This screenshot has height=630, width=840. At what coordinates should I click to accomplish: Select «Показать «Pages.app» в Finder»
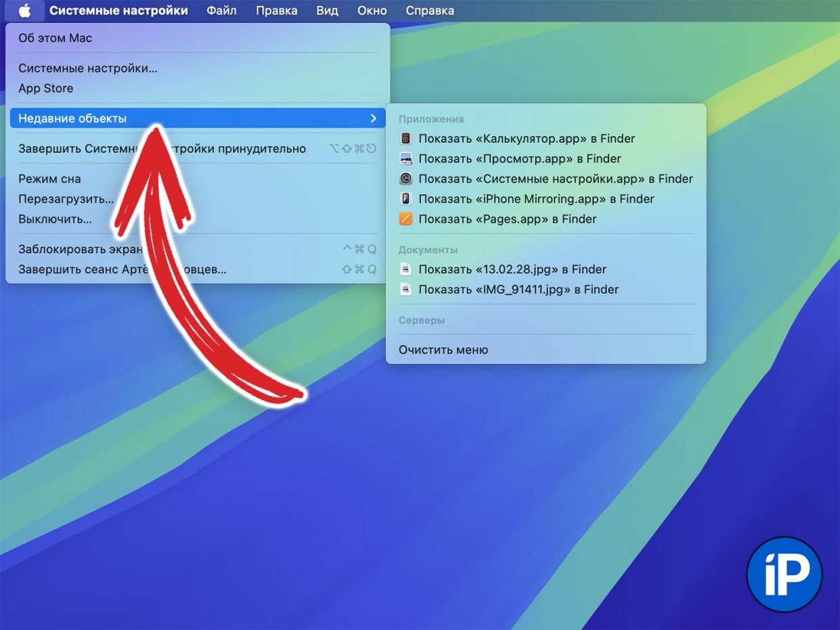click(546, 219)
